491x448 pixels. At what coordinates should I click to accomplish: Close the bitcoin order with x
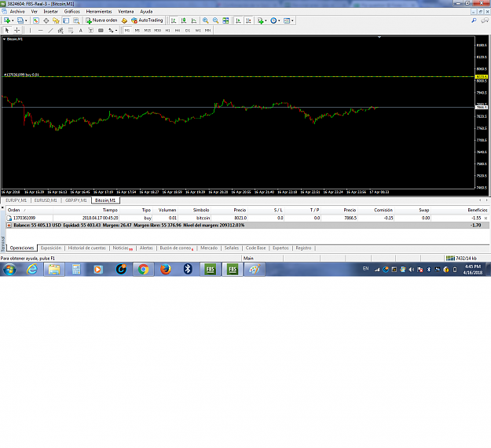(486, 218)
